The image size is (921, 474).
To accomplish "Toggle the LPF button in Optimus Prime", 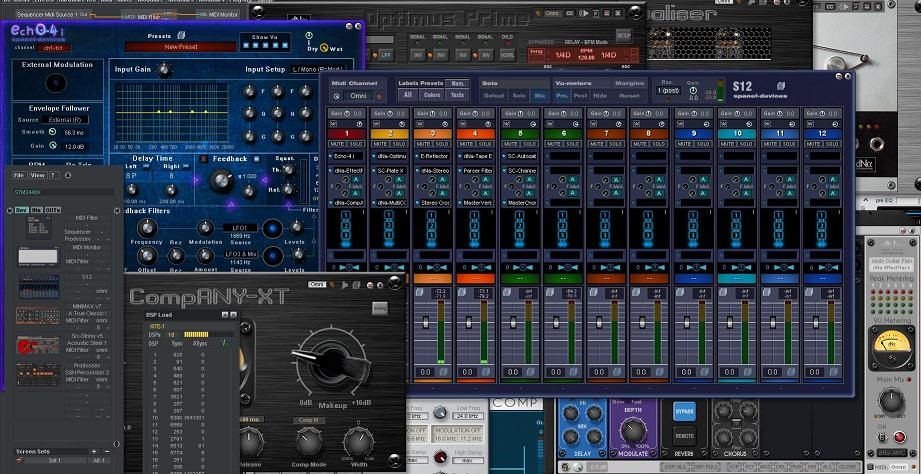I will pos(385,55).
